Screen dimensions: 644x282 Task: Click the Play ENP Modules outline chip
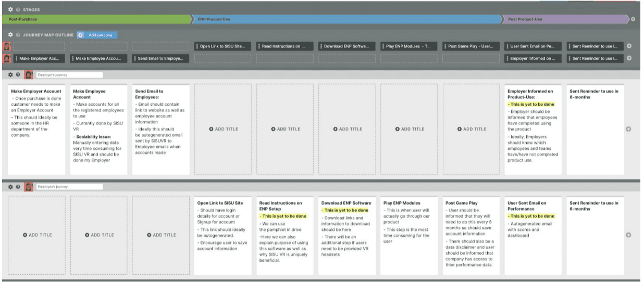[408, 46]
